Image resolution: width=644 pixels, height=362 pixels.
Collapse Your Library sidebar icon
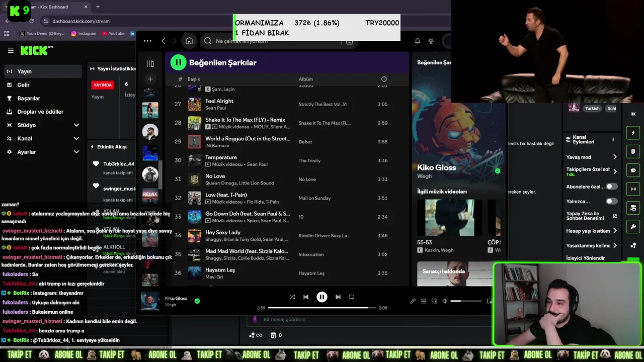[150, 64]
